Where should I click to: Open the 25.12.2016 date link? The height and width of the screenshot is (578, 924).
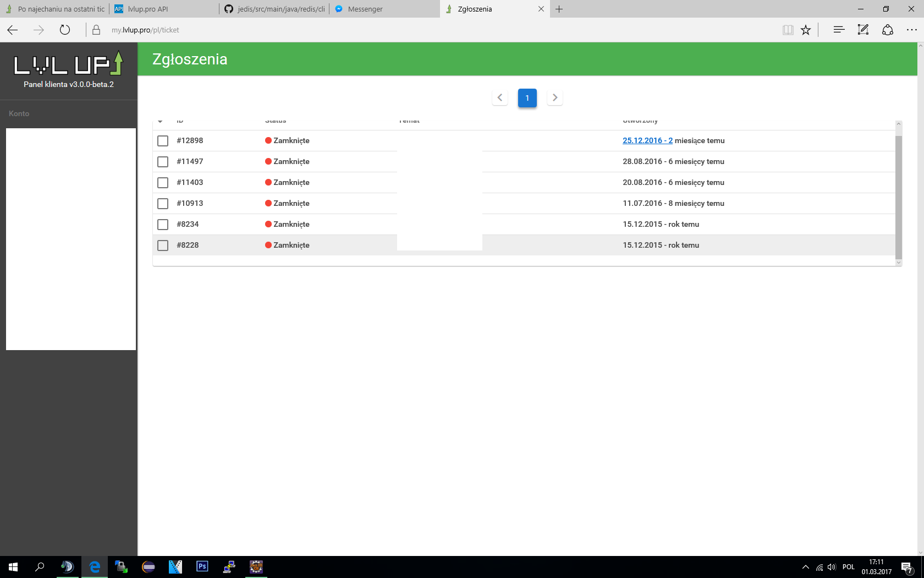pos(647,140)
